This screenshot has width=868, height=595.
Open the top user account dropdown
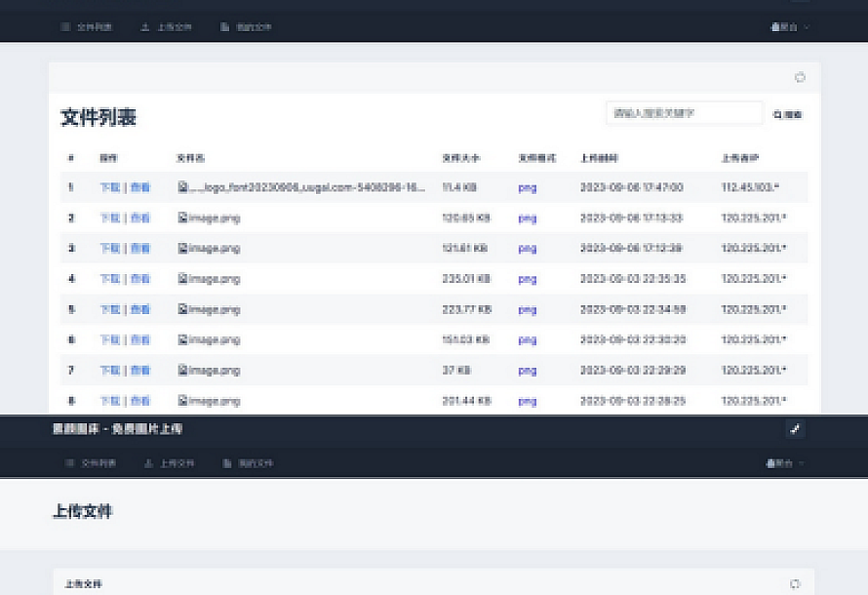click(x=789, y=27)
